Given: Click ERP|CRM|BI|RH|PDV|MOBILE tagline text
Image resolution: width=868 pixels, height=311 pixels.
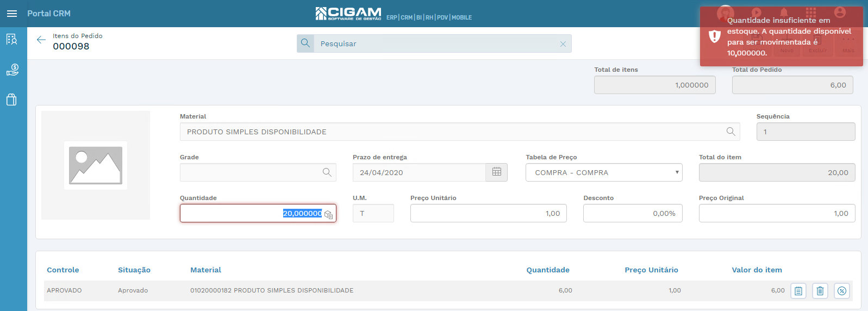Looking at the screenshot, I should 429,17.
